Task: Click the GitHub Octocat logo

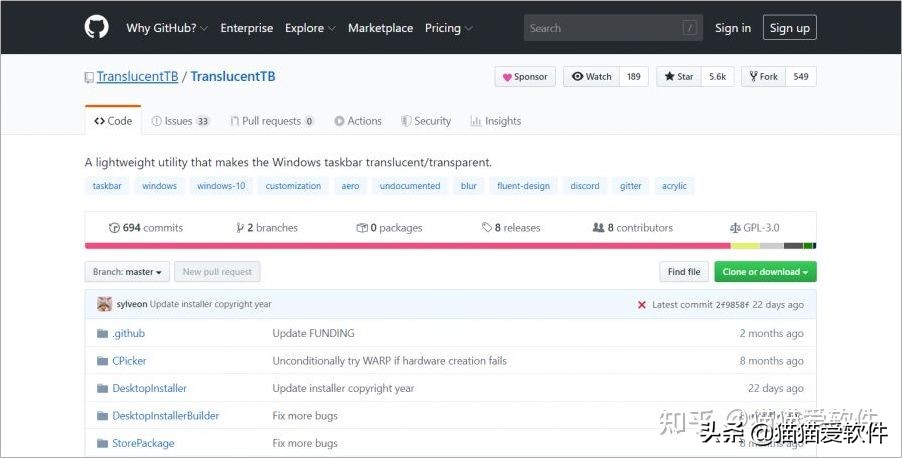Action: [96, 28]
